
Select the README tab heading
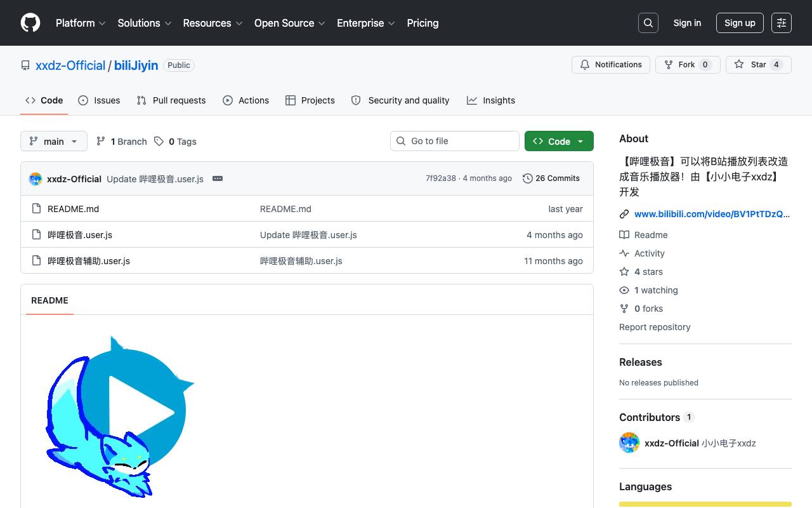click(x=49, y=300)
